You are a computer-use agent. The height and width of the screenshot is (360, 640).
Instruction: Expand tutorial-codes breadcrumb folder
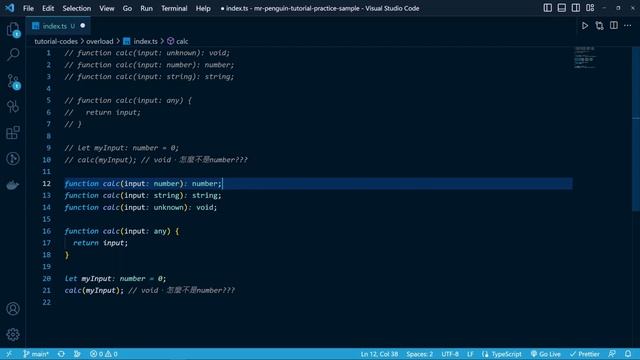[x=56, y=41]
